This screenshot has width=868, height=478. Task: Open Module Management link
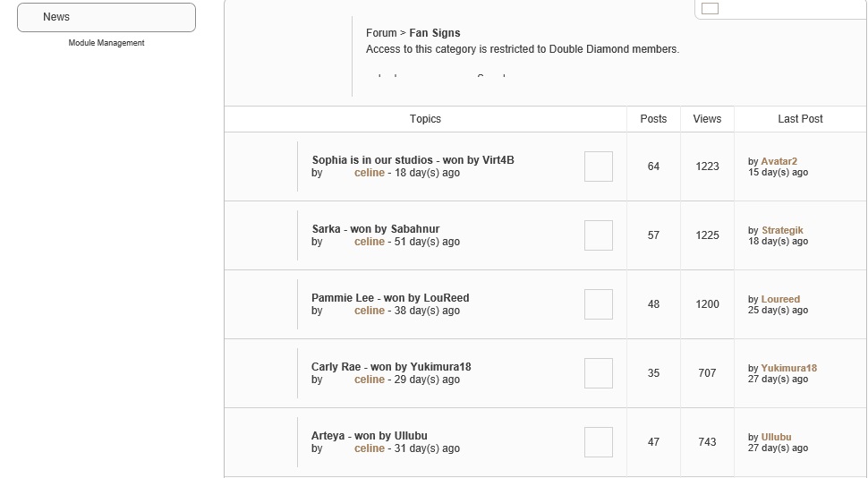click(106, 43)
